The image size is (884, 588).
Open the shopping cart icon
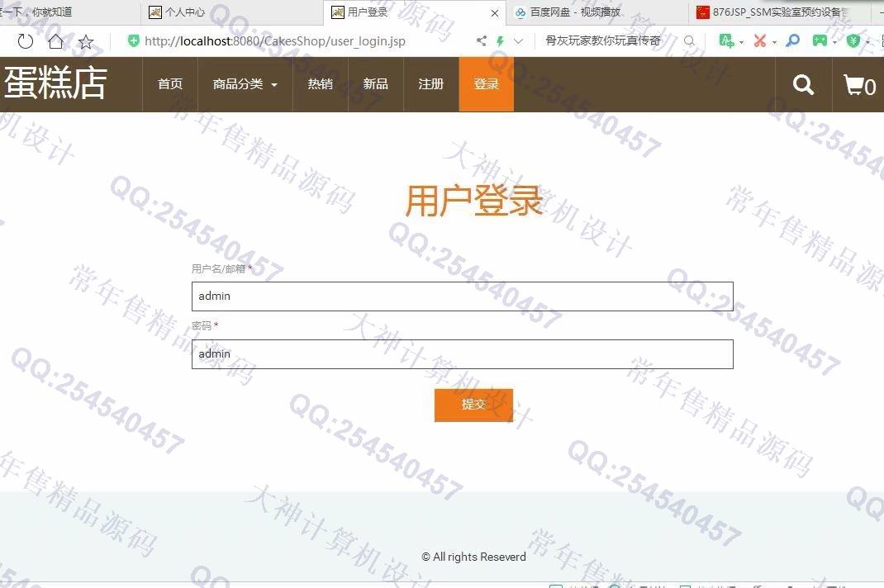click(859, 85)
